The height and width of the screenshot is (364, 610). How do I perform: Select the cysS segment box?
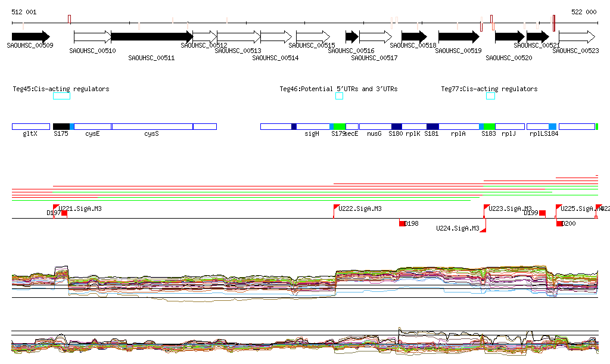click(x=152, y=126)
